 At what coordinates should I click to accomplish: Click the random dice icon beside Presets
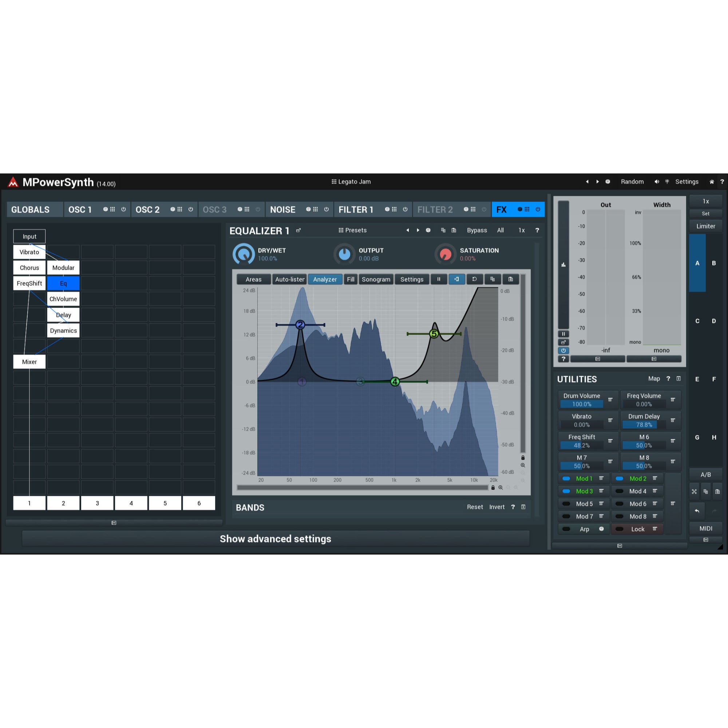point(428,230)
